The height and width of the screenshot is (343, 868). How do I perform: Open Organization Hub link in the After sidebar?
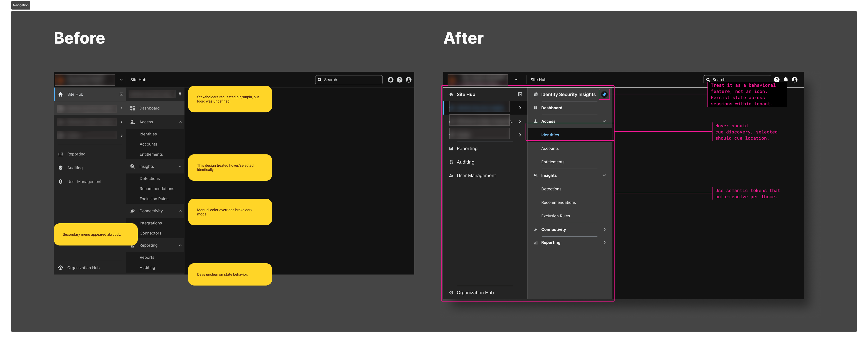(475, 293)
